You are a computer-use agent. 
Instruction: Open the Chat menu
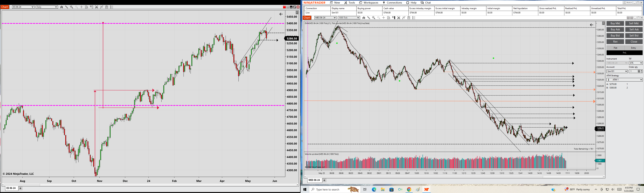[426, 3]
